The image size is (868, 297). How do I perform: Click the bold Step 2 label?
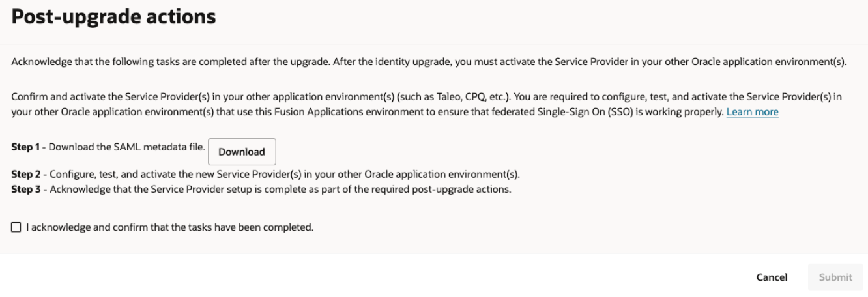[27, 176]
